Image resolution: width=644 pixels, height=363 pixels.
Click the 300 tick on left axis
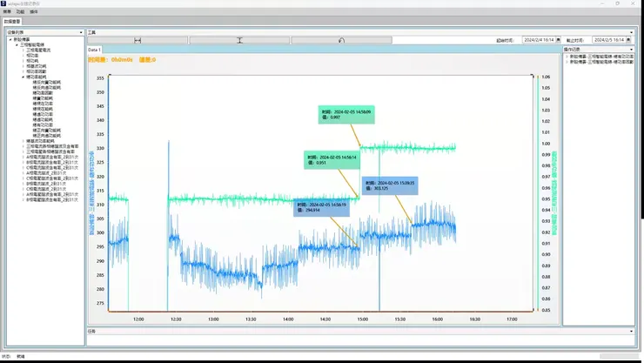pos(100,232)
